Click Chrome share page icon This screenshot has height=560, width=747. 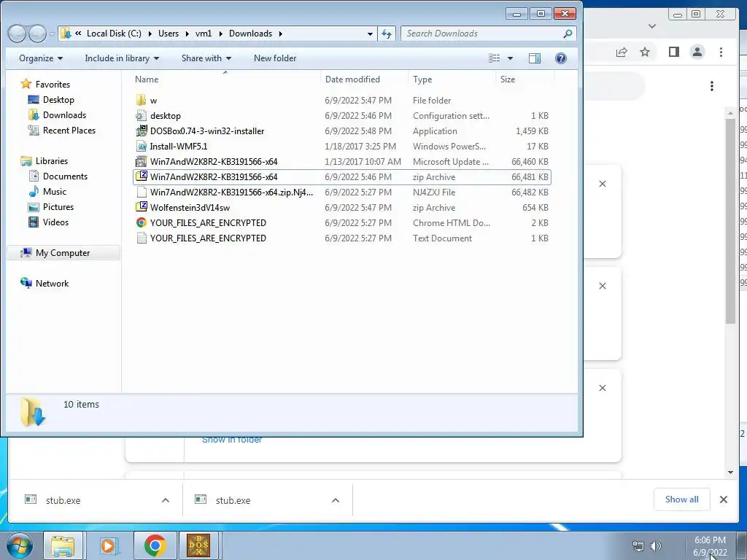tap(622, 52)
